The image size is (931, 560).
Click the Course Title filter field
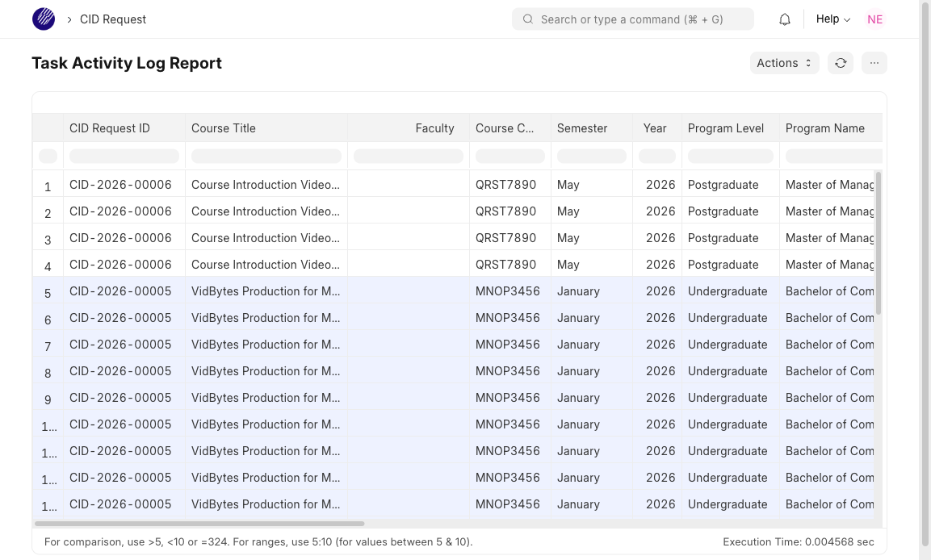pos(266,155)
